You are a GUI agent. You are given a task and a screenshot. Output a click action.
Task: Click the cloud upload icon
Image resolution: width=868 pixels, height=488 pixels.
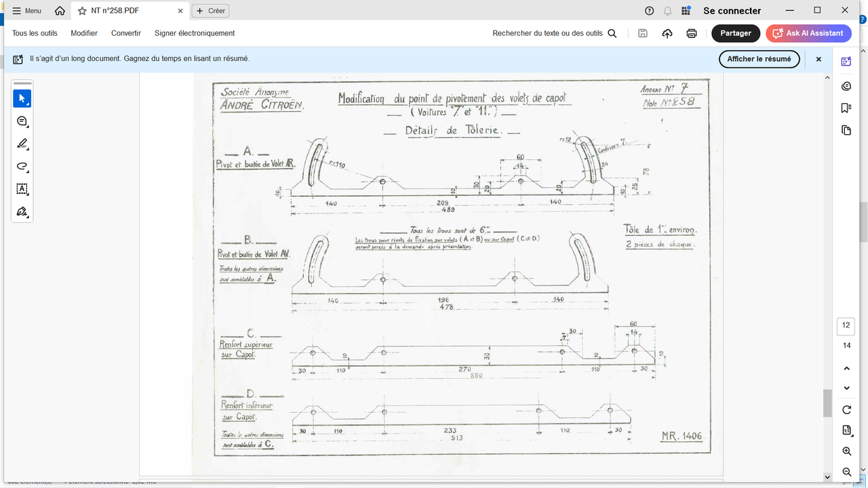[x=667, y=33]
